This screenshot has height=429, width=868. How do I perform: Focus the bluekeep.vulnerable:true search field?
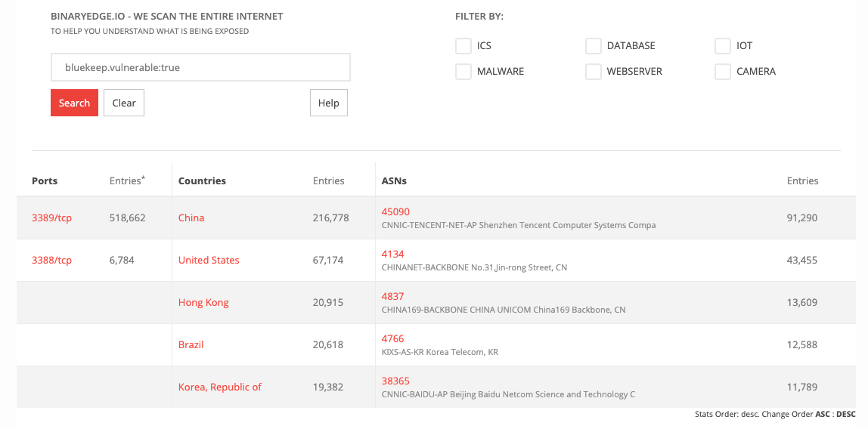coord(200,67)
